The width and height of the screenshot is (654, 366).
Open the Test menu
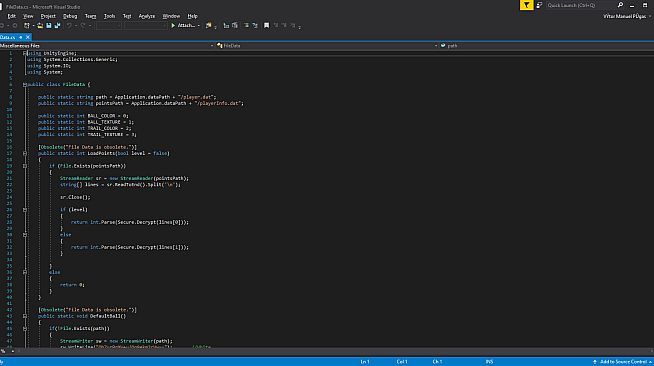[x=127, y=16]
